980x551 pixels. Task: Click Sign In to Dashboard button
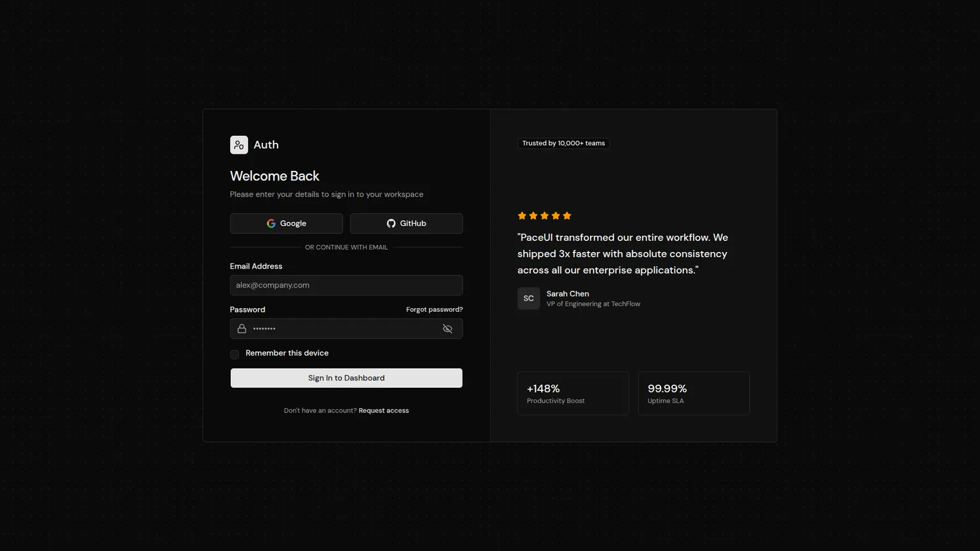click(x=346, y=378)
